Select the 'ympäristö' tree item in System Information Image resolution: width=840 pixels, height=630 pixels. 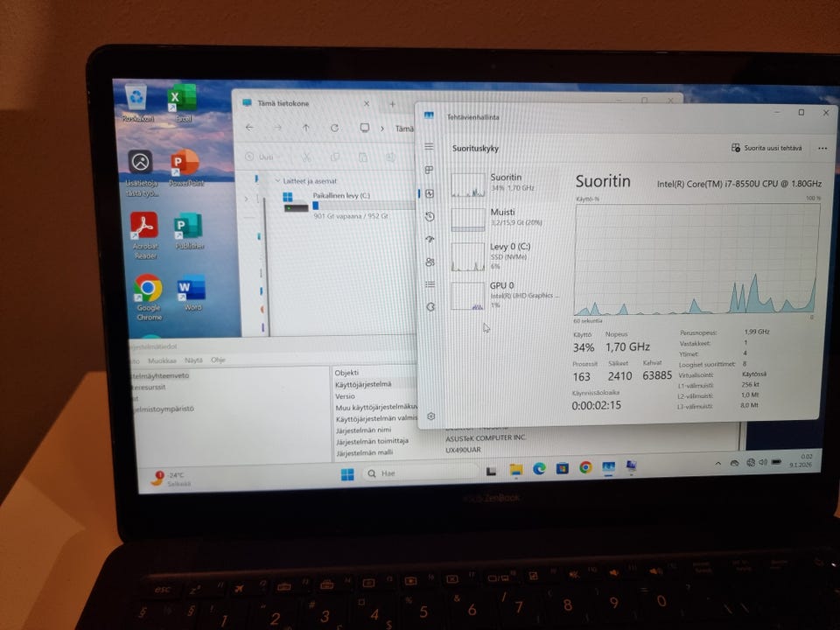pos(163,409)
